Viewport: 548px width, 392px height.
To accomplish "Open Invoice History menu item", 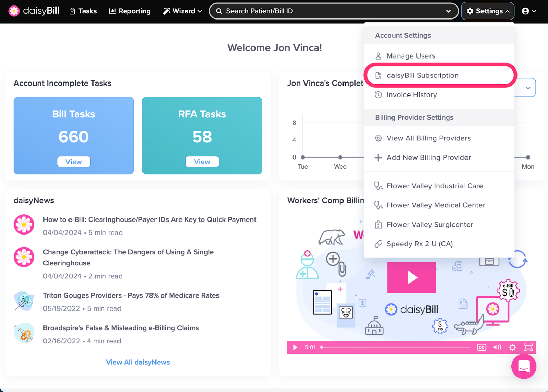I will (411, 95).
